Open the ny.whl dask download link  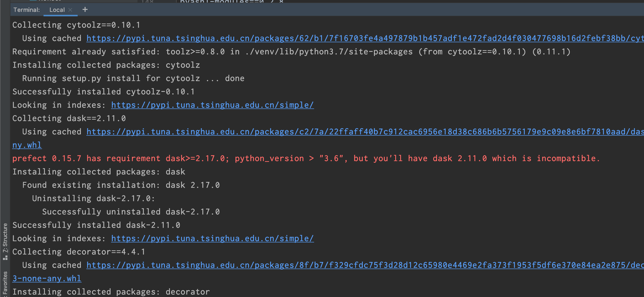tap(27, 145)
